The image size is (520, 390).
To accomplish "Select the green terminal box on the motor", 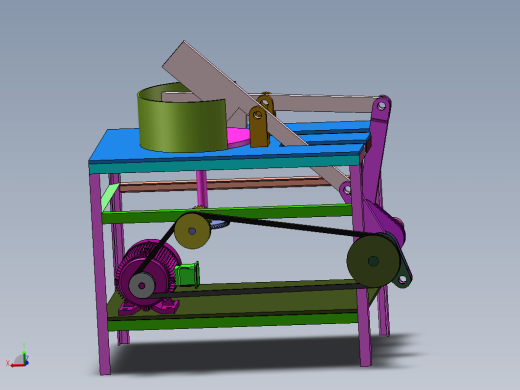I will pyautogui.click(x=187, y=275).
